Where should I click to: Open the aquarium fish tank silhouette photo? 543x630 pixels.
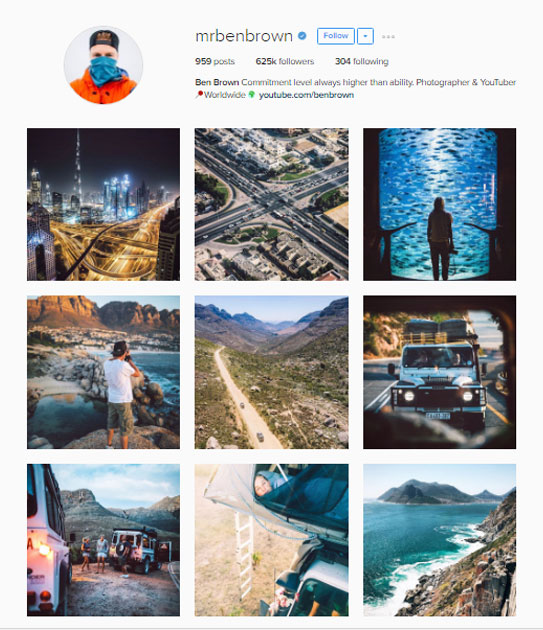(x=439, y=204)
